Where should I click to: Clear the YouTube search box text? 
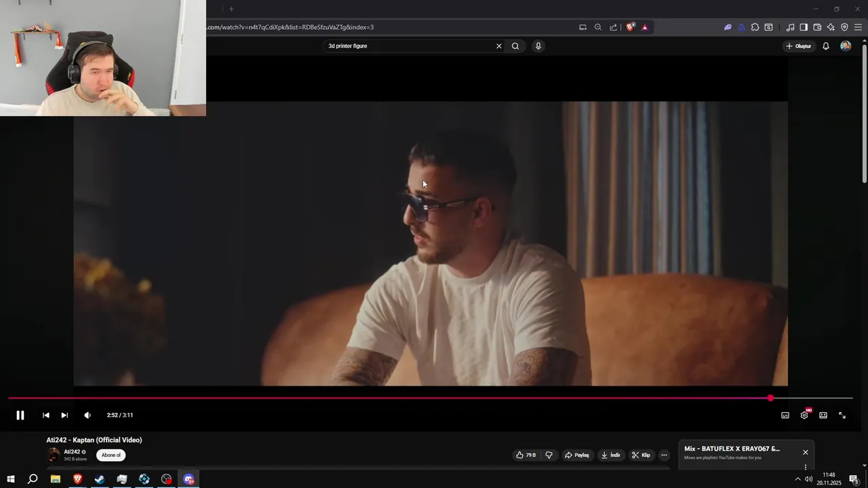(x=499, y=46)
